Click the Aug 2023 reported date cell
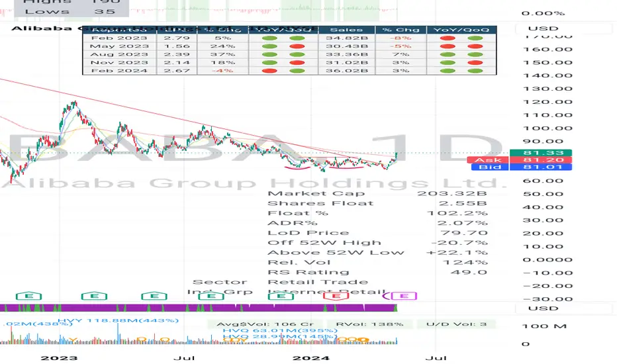617x364 pixels. pyautogui.click(x=119, y=54)
